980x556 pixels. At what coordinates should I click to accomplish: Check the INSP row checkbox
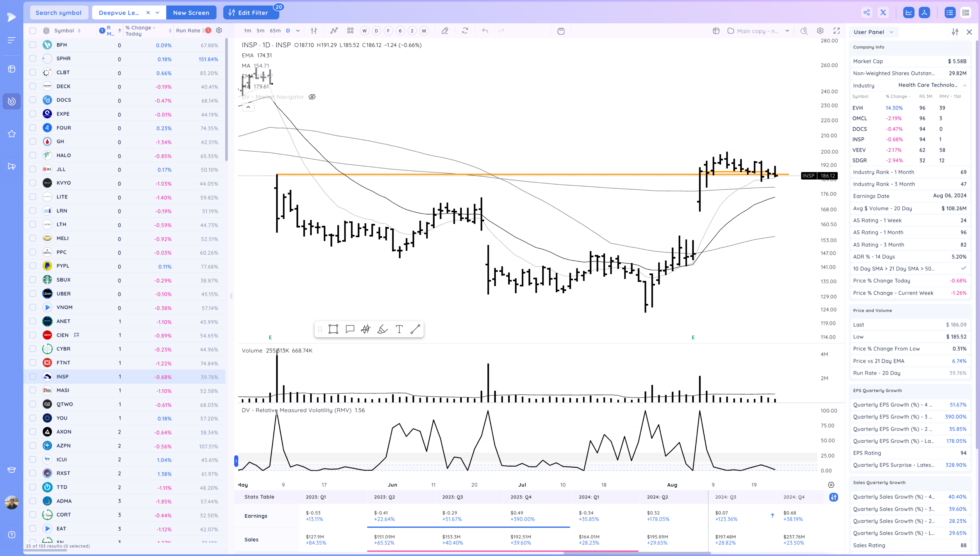(x=33, y=376)
